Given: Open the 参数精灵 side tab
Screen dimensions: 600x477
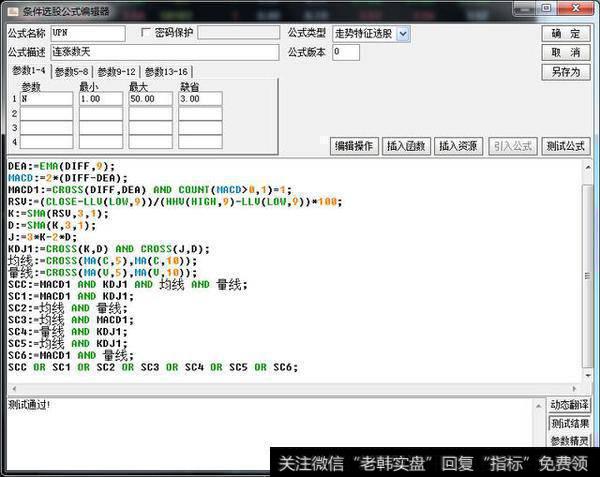Looking at the screenshot, I should (569, 441).
